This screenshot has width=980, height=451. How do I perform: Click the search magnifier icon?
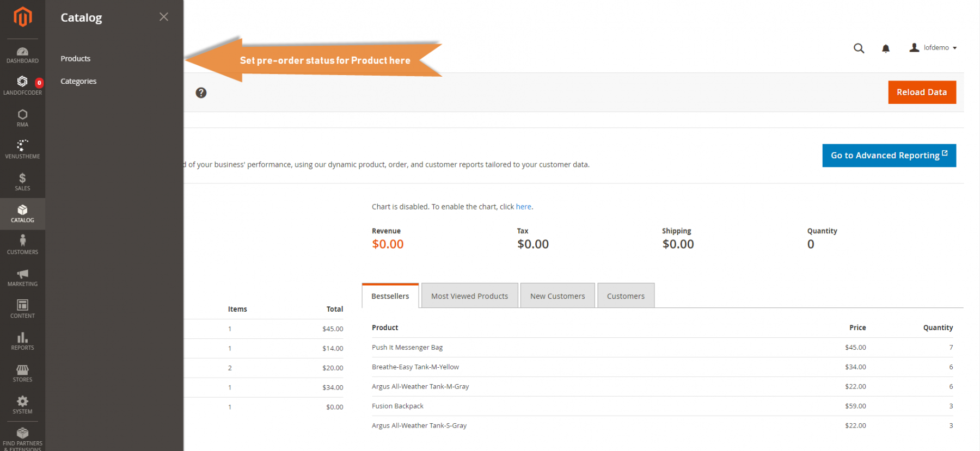tap(859, 48)
